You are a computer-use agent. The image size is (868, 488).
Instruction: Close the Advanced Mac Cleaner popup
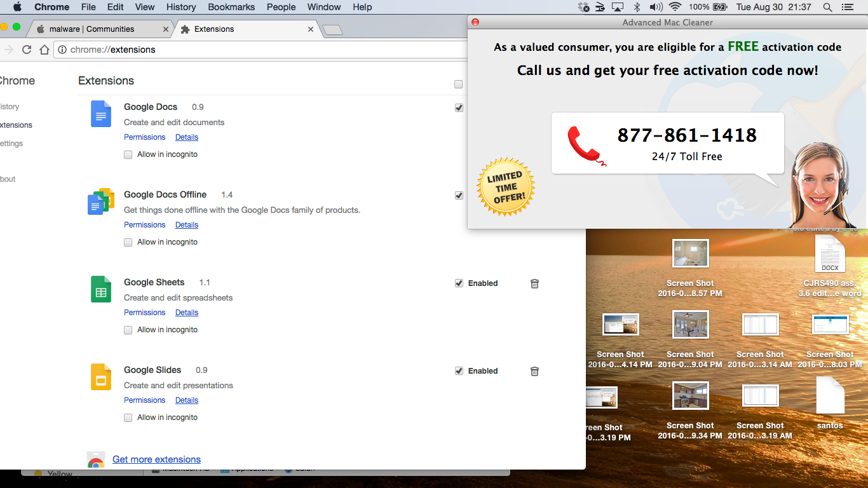click(475, 22)
